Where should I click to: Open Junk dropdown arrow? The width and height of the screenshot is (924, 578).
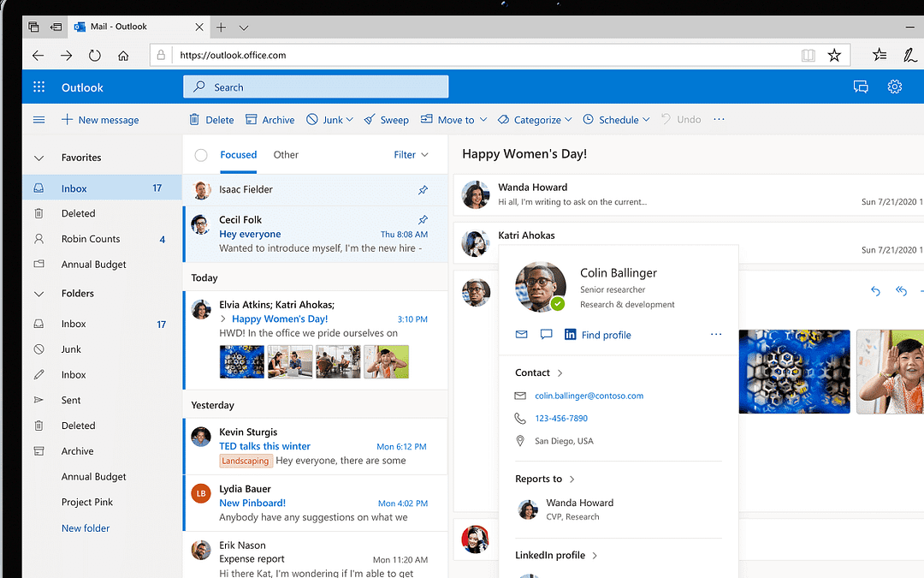pos(349,119)
